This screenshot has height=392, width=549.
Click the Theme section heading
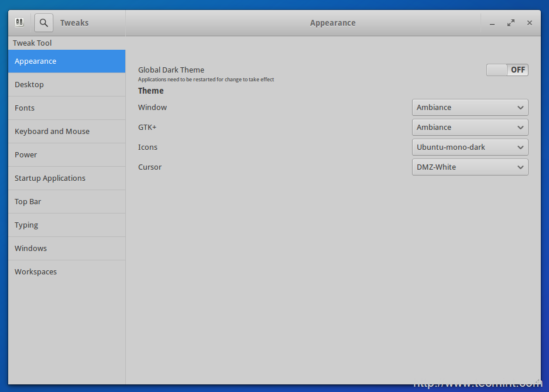[x=150, y=91]
